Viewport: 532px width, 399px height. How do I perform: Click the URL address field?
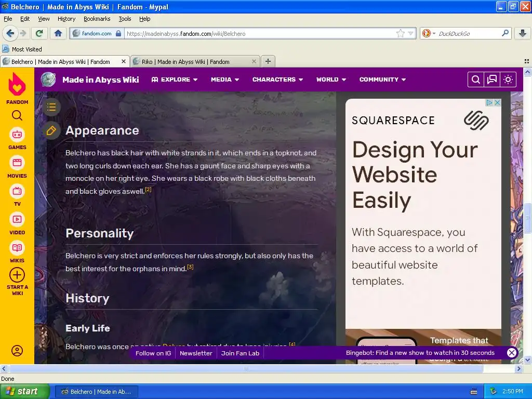pyautogui.click(x=260, y=33)
